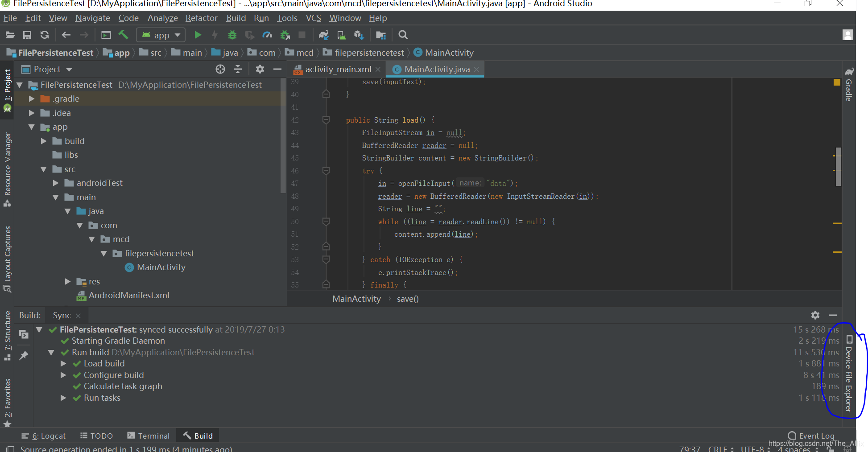Open the Logcat tool window
This screenshot has height=452, width=868.
(x=44, y=436)
